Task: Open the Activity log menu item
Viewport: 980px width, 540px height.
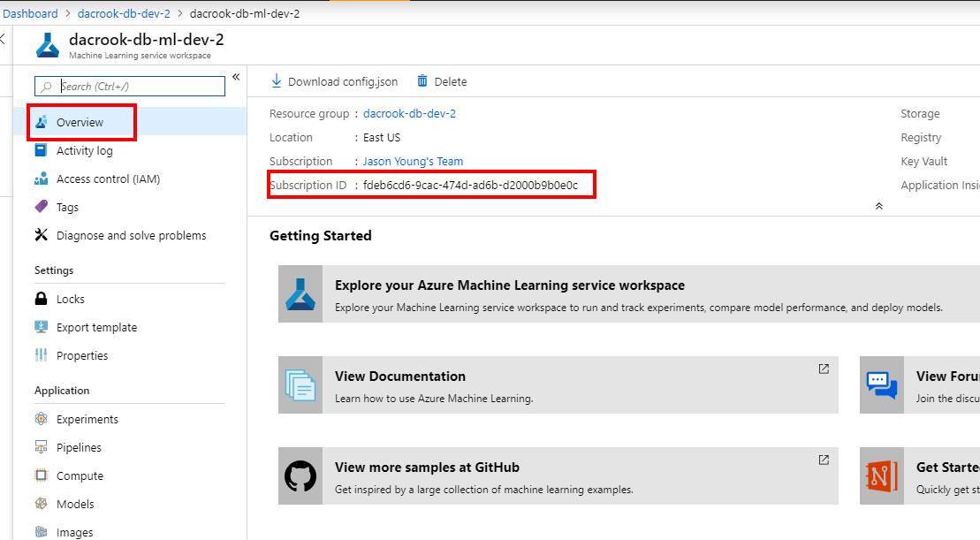Action: pos(130,150)
